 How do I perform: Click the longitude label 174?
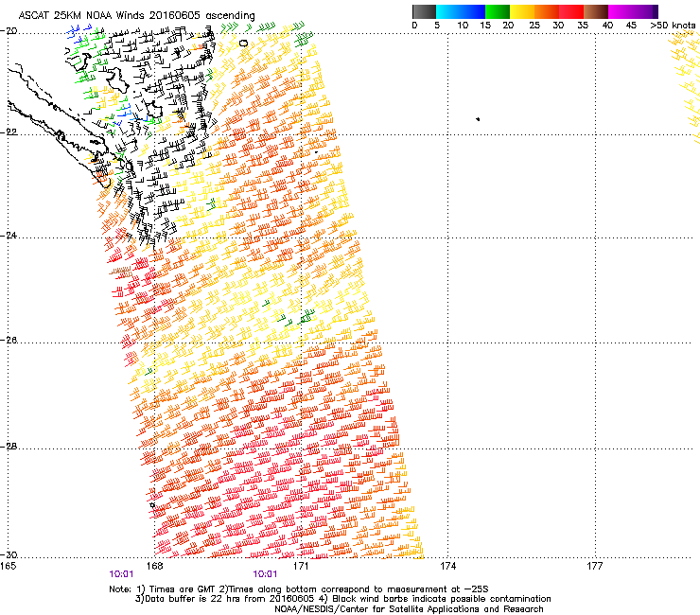point(447,567)
